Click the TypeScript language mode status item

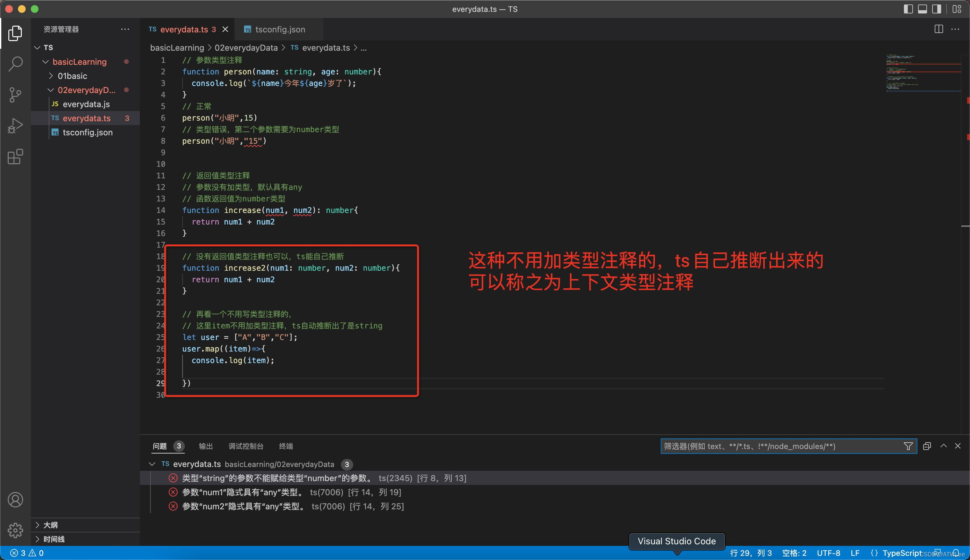[x=902, y=553]
